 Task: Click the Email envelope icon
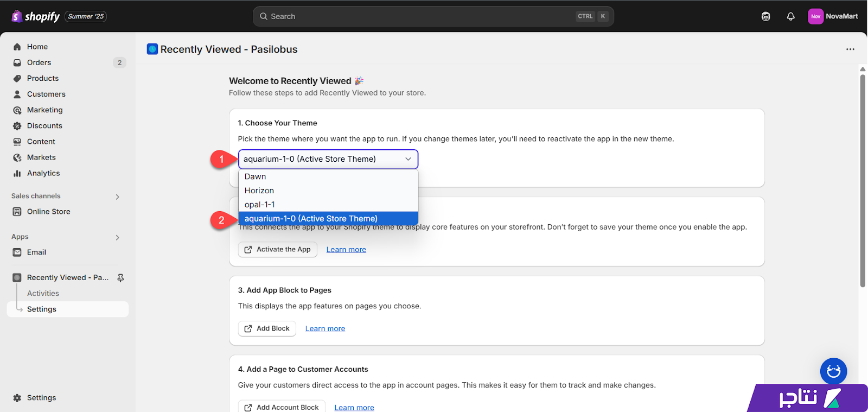point(17,252)
